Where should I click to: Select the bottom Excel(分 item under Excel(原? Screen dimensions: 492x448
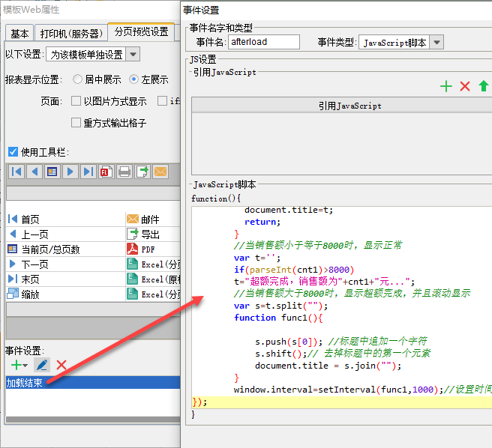coord(153,294)
